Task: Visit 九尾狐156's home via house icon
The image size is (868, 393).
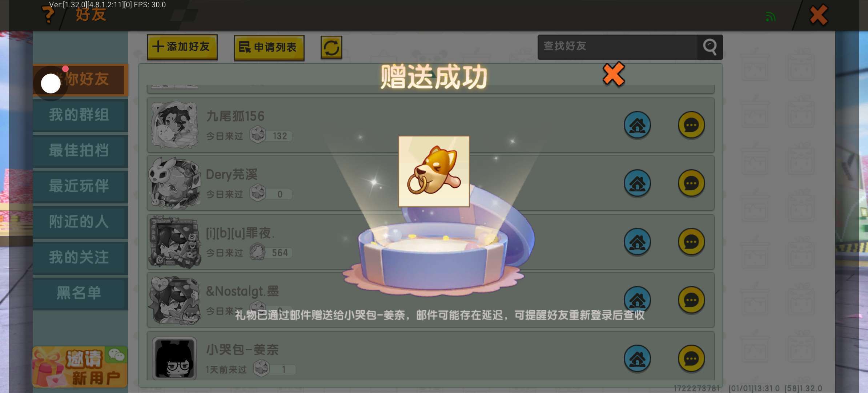Action: pos(637,125)
